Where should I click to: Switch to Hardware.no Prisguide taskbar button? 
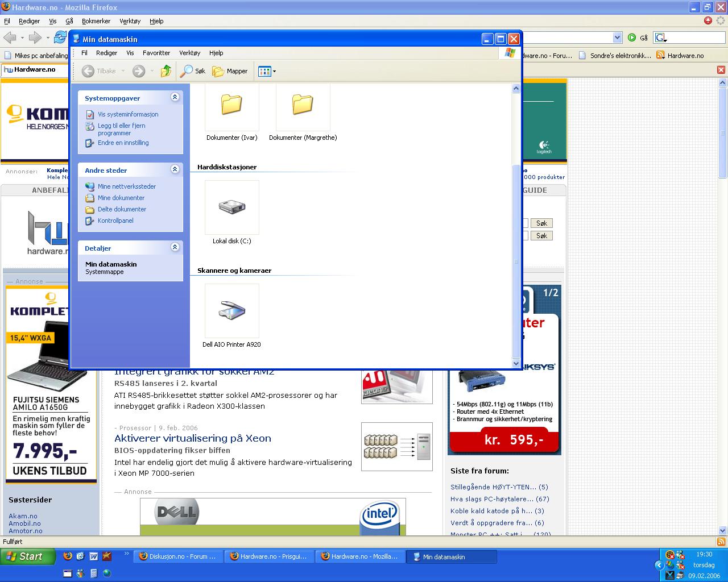(269, 556)
